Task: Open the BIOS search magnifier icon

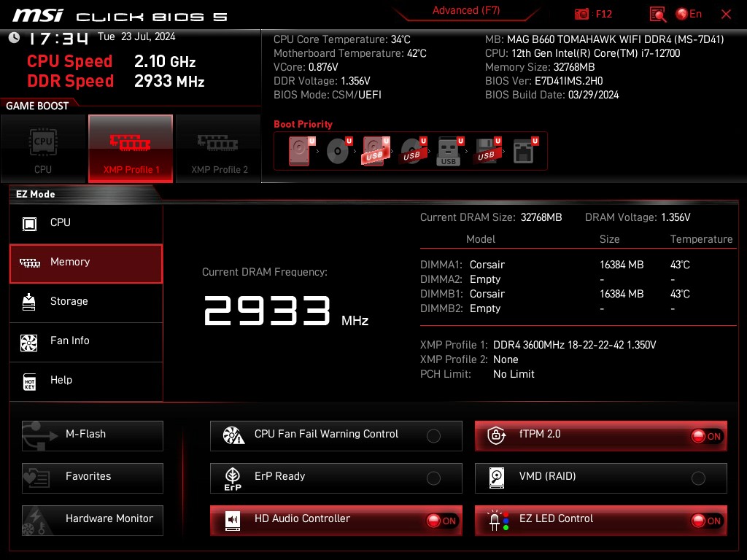Action: pyautogui.click(x=657, y=15)
